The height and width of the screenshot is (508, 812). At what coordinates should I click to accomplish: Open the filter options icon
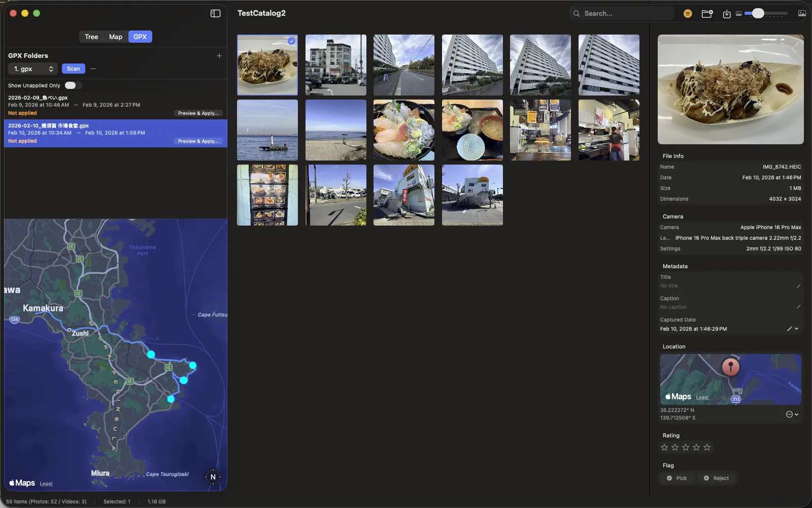coord(688,13)
